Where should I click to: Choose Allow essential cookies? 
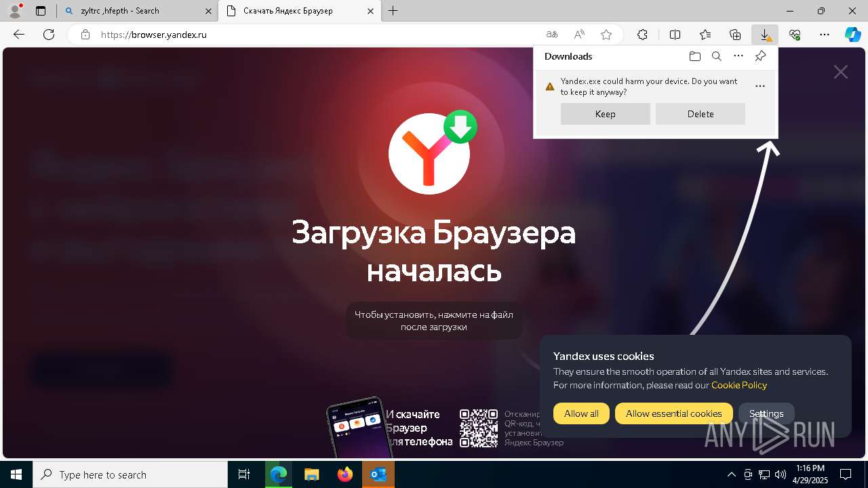(673, 413)
